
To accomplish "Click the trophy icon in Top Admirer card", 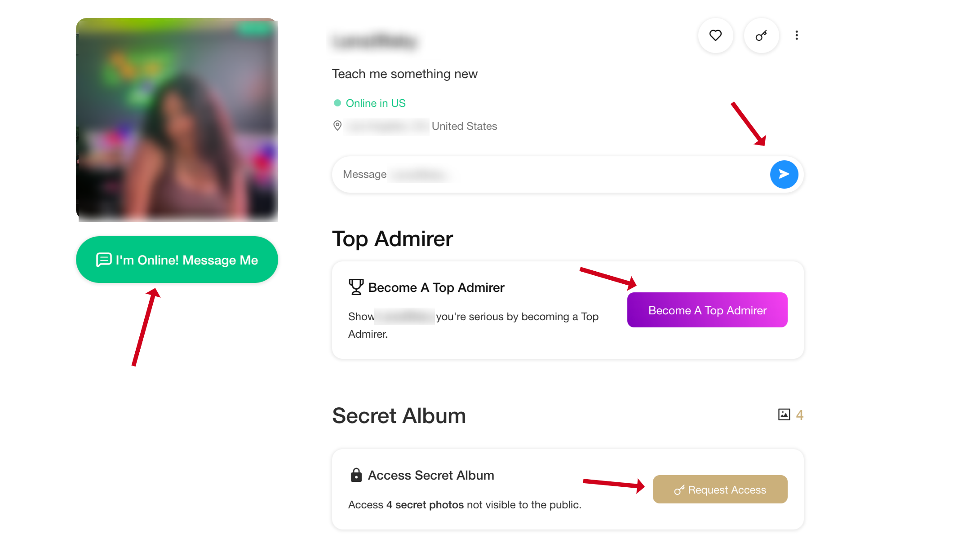I will click(x=356, y=287).
